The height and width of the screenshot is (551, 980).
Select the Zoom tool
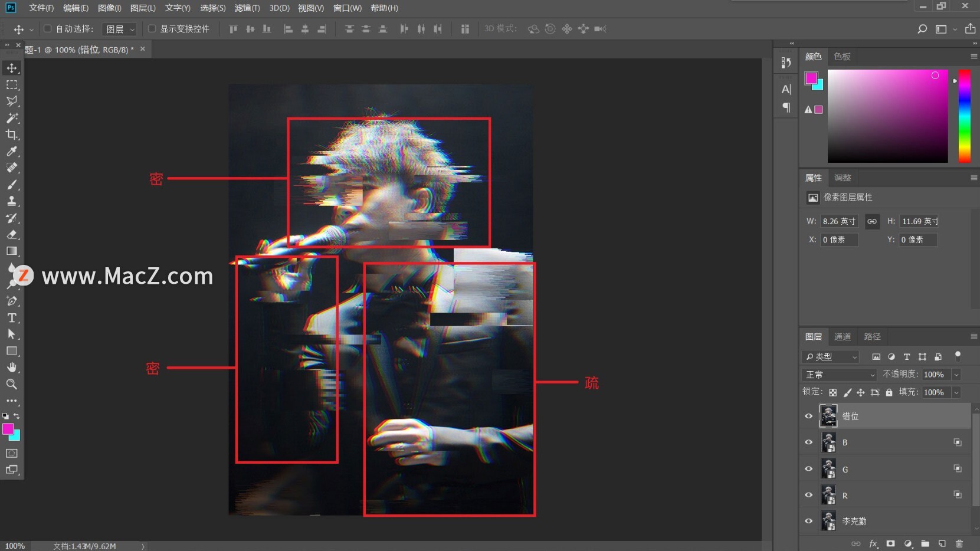point(12,384)
